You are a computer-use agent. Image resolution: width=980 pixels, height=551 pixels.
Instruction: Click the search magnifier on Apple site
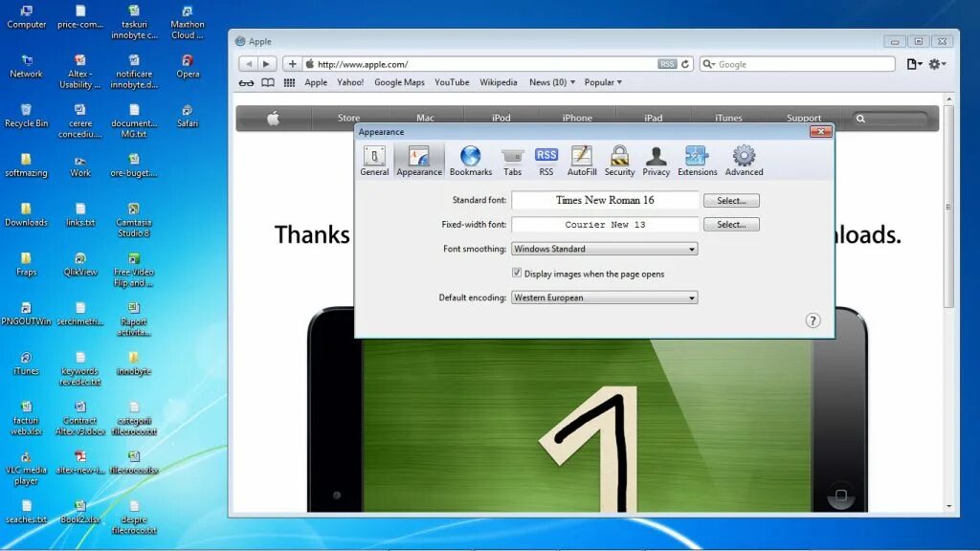860,119
